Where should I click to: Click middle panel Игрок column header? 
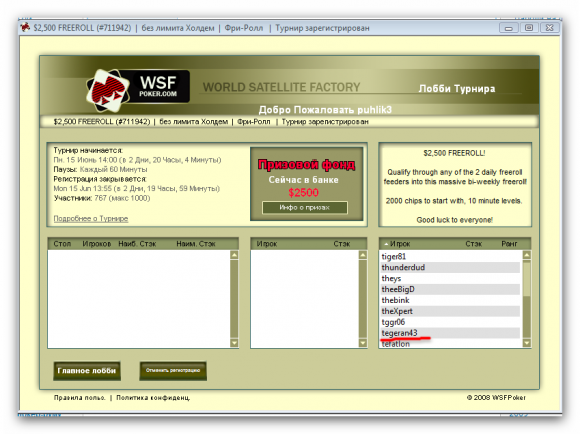pyautogui.click(x=267, y=244)
